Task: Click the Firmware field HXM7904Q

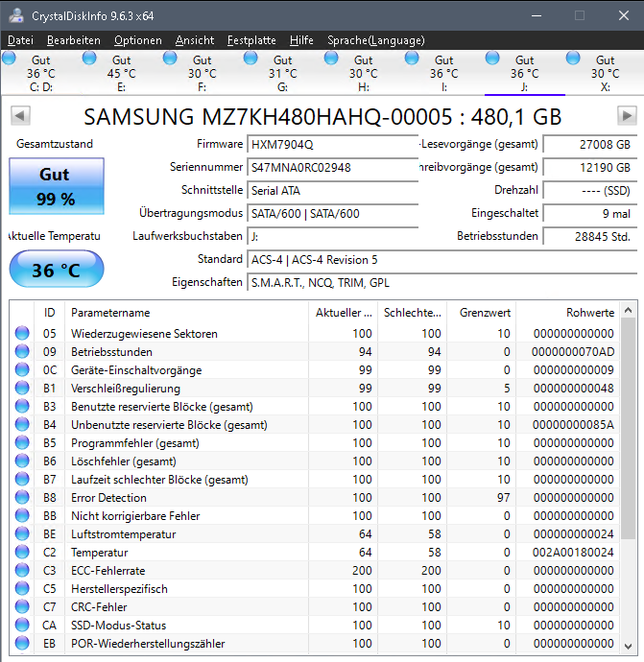Action: tap(332, 145)
